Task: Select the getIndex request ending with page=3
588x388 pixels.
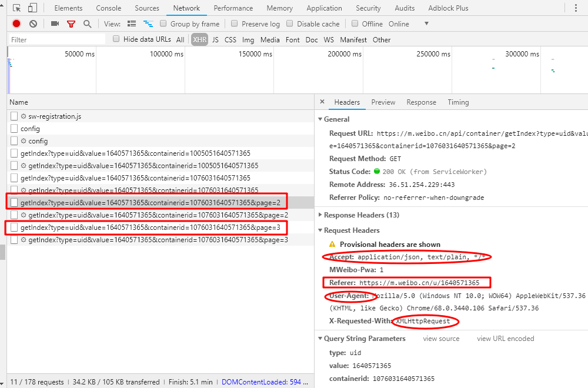Action: [150, 228]
